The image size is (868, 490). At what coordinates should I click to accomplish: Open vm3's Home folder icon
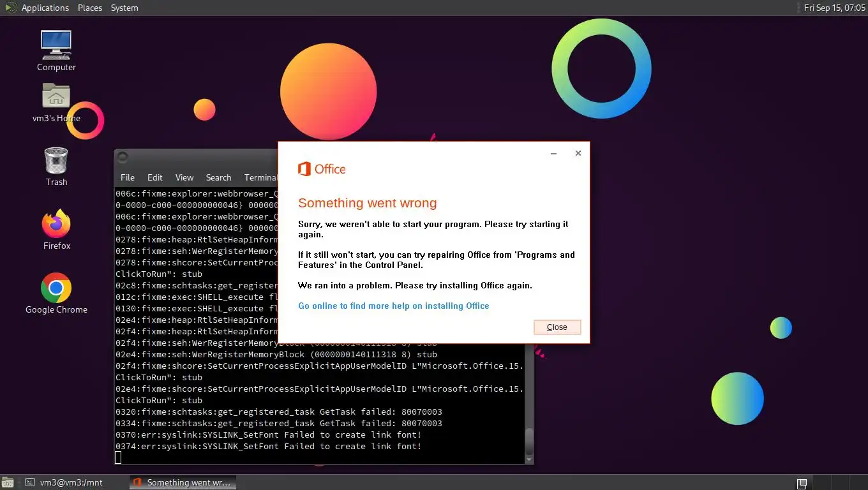click(x=56, y=102)
